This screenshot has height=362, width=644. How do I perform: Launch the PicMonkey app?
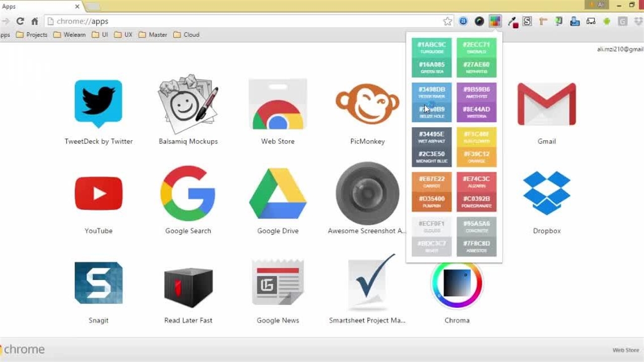[367, 104]
